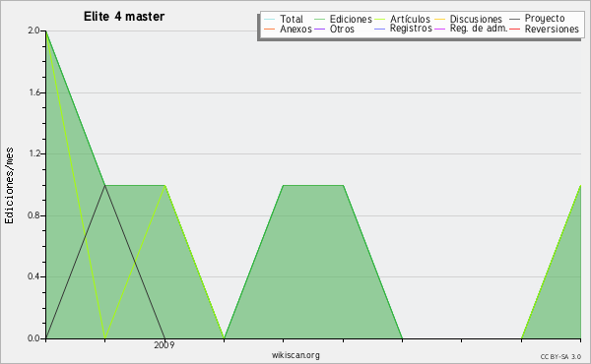Click the 2009 x-axis label
This screenshot has height=364, width=591.
pos(164,345)
